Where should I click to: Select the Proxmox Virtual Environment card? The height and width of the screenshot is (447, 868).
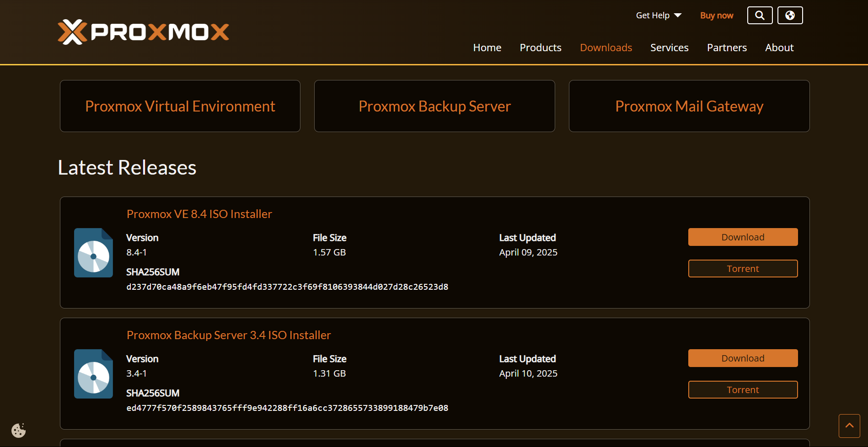pyautogui.click(x=180, y=106)
